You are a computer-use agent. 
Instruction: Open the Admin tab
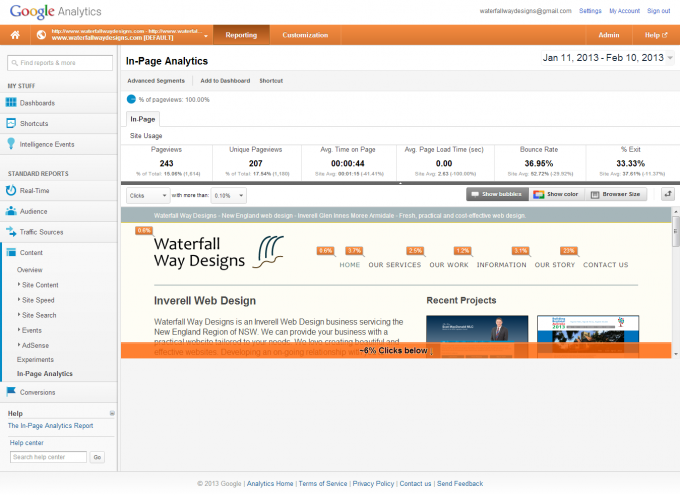tap(609, 35)
